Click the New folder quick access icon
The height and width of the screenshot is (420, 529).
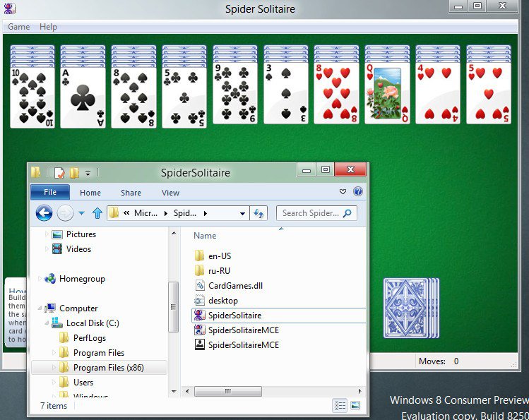click(x=75, y=173)
